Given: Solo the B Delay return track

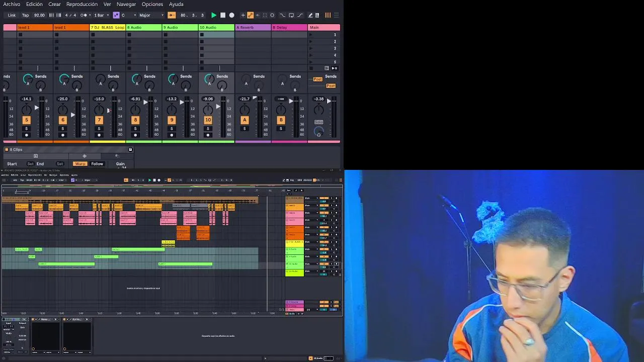Looking at the screenshot, I should pyautogui.click(x=281, y=129).
